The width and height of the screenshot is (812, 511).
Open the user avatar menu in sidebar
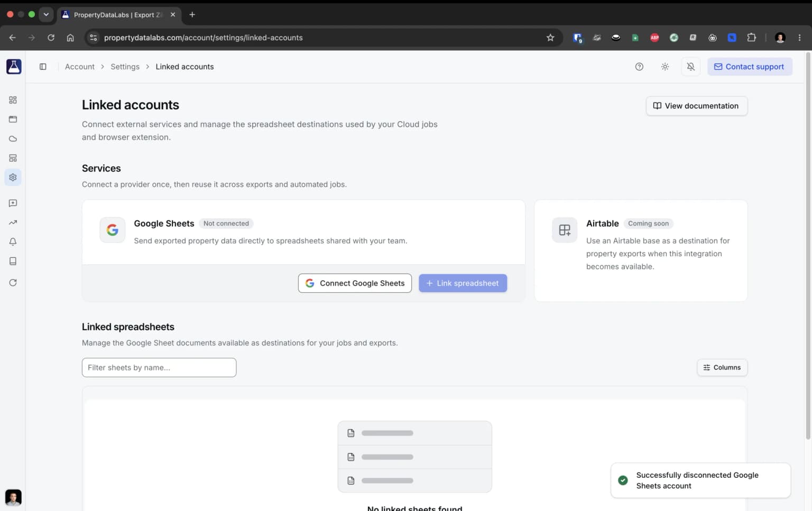13,497
